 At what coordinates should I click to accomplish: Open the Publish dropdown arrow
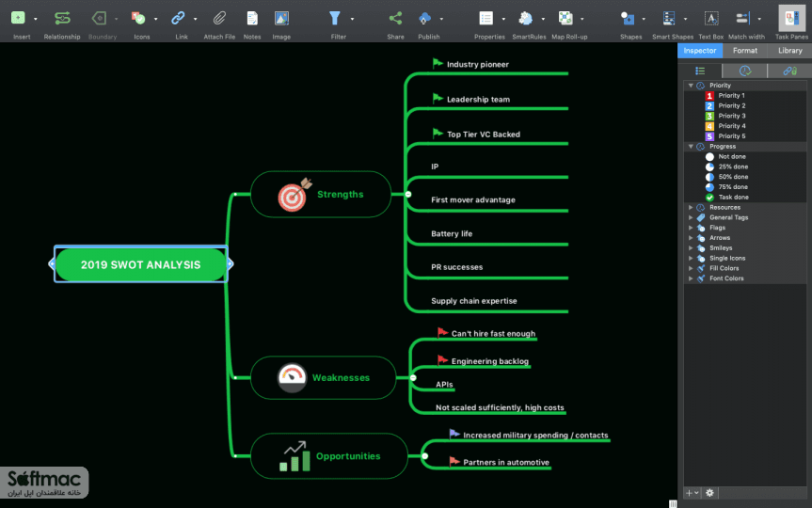441,19
